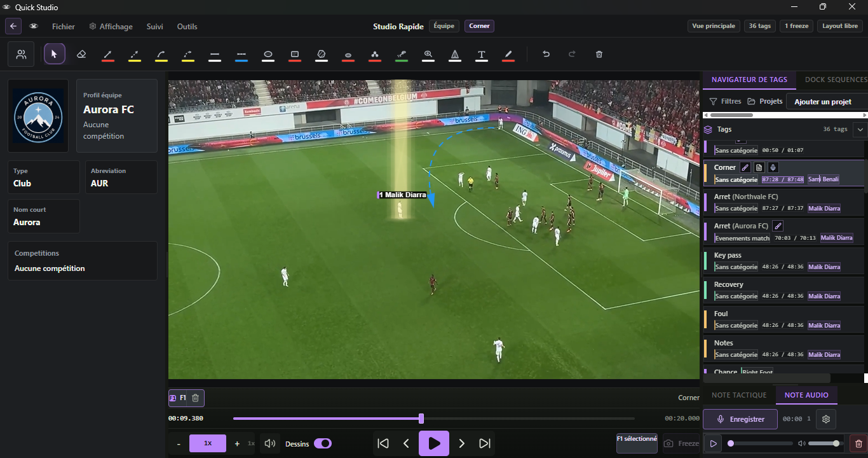The height and width of the screenshot is (458, 868).
Task: Select the hatched polygon tool
Action: 322,54
